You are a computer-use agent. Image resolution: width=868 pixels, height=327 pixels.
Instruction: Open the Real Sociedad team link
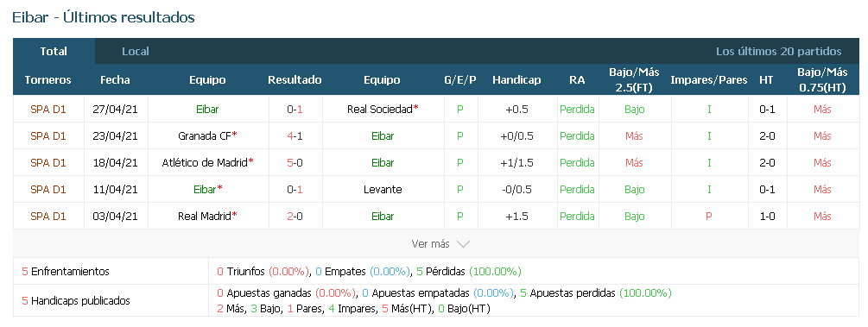click(380, 110)
